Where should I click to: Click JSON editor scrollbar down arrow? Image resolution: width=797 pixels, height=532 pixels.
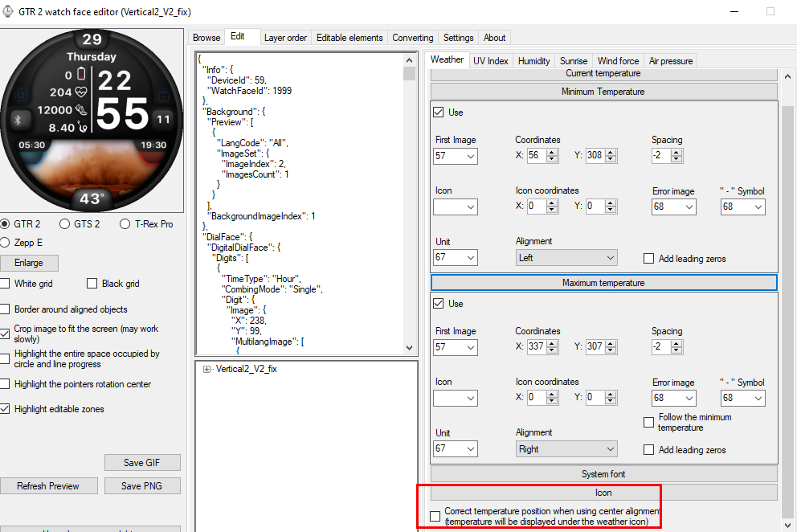click(x=410, y=348)
